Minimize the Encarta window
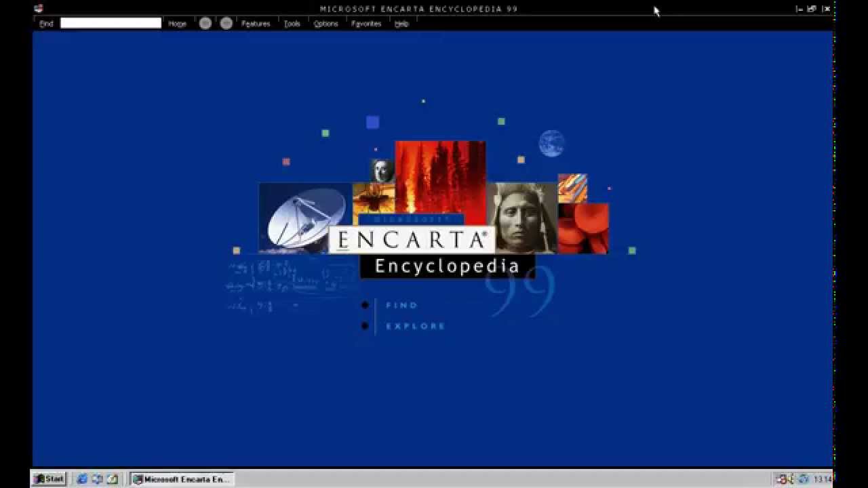Viewport: 868px width, 488px height. (800, 9)
